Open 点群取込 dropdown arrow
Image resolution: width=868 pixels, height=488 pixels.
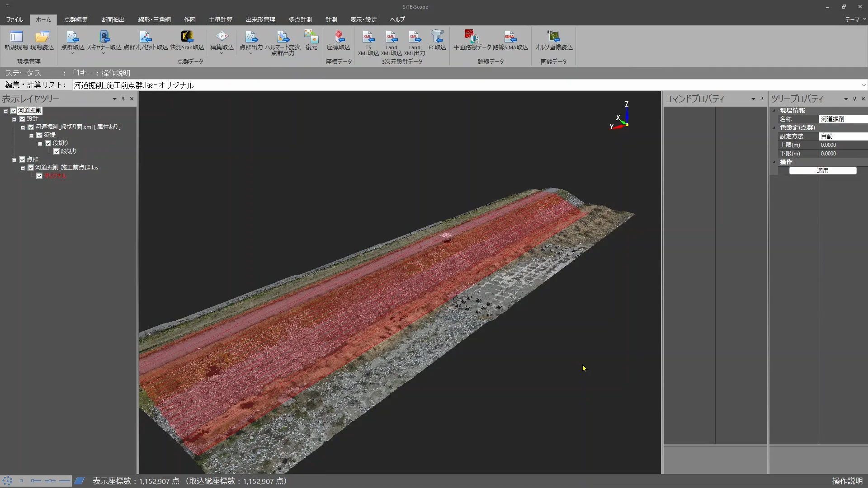72,53
